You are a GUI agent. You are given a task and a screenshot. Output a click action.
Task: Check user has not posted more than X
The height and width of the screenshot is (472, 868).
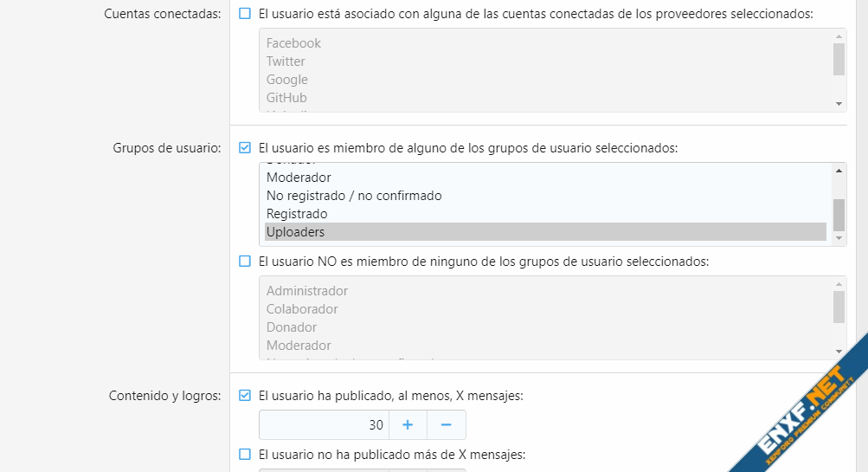pyautogui.click(x=245, y=454)
